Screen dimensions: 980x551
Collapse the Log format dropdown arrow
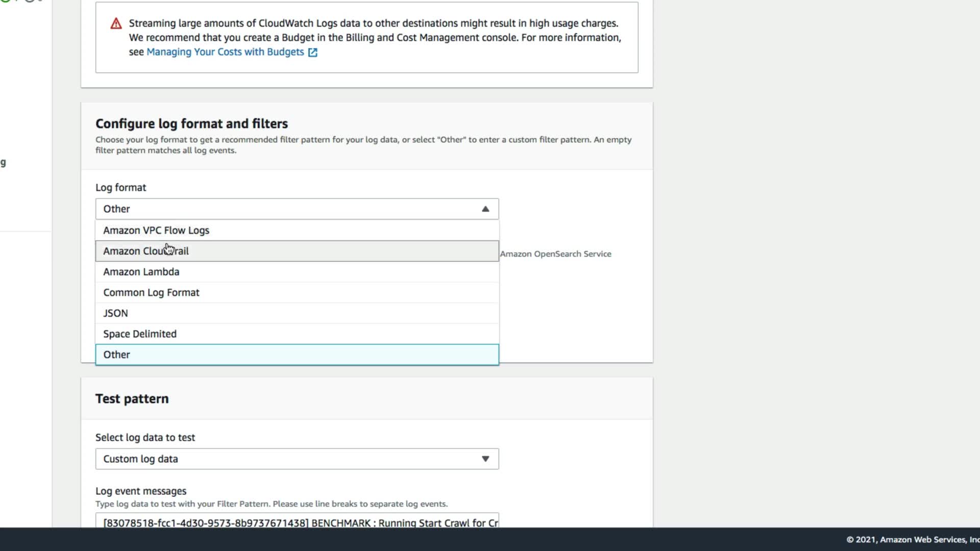(x=485, y=209)
